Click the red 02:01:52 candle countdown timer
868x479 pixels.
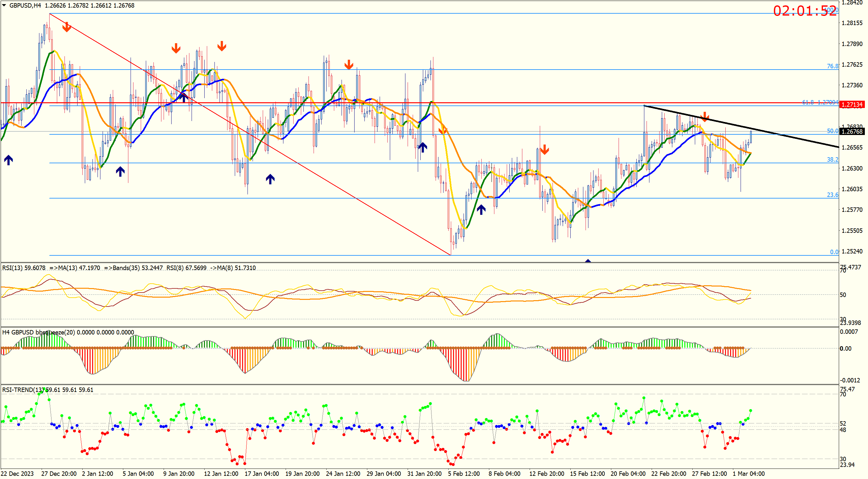[805, 11]
